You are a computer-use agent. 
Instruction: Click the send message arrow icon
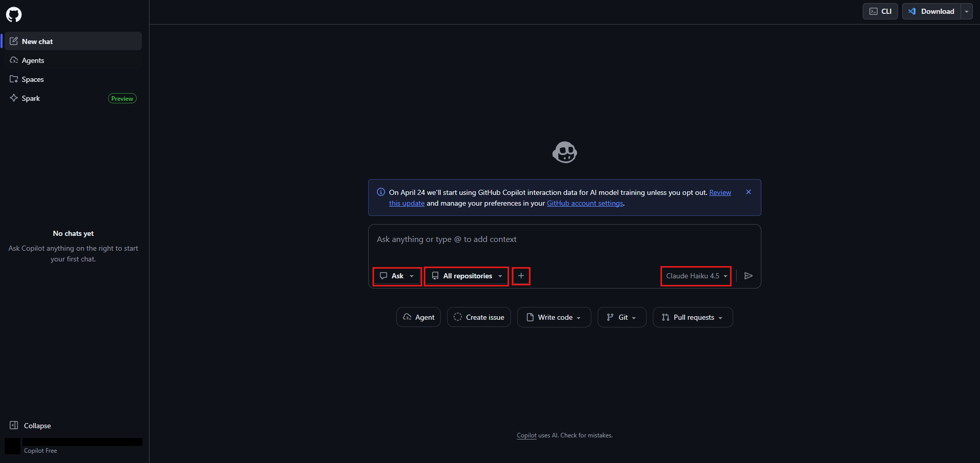pyautogui.click(x=748, y=276)
